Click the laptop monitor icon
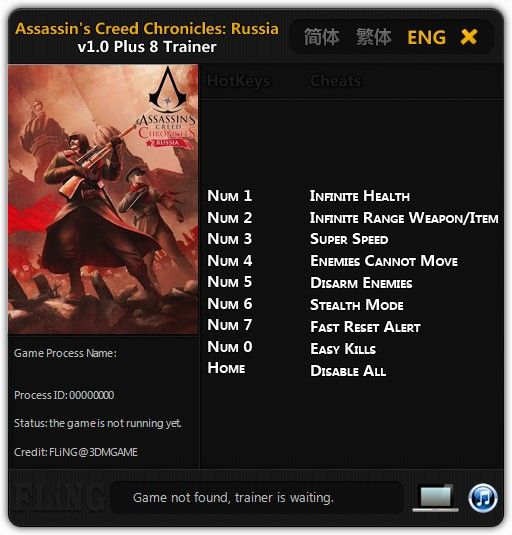 click(x=436, y=497)
